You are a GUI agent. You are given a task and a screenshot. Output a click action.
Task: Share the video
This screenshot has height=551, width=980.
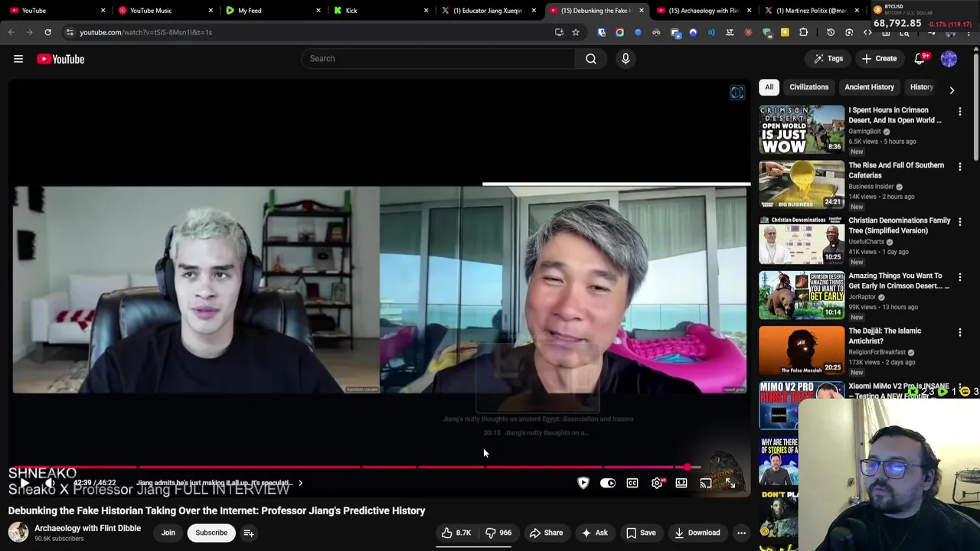(546, 533)
